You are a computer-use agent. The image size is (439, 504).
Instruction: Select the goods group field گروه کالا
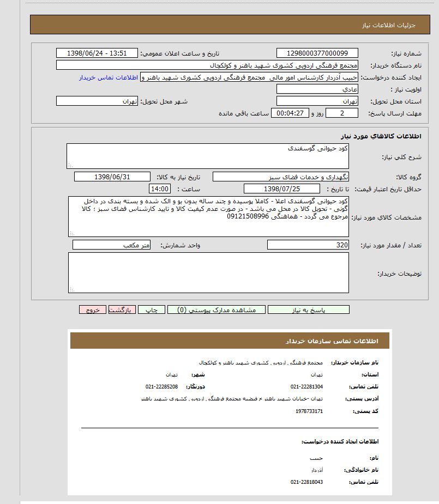pos(280,177)
